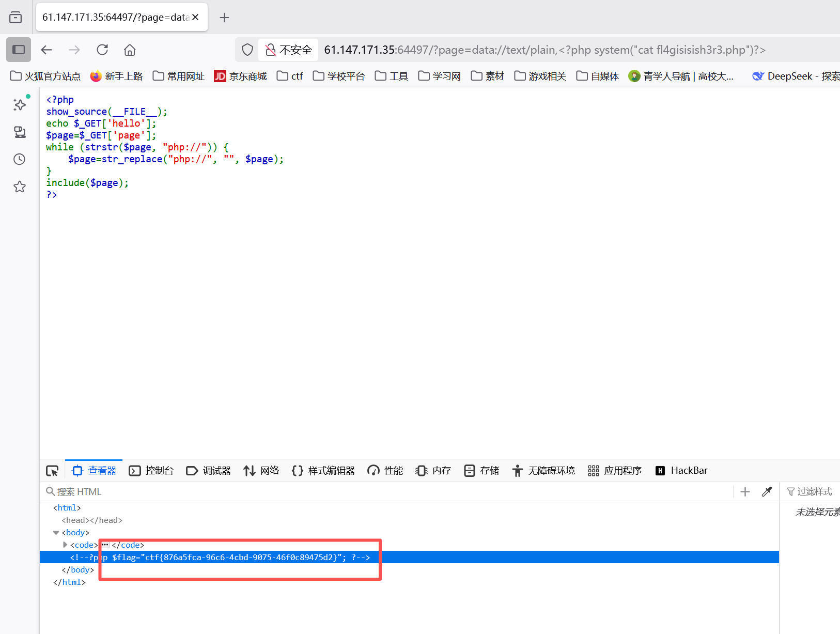Click the tracking protection shield icon
Viewport: 840px width, 634px height.
click(247, 49)
